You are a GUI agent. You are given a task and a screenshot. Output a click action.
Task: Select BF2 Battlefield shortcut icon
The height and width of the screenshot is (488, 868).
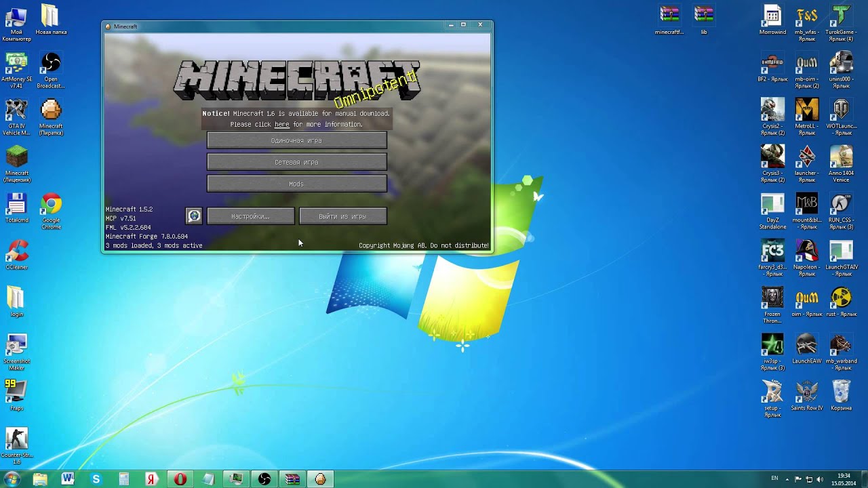coord(772,67)
